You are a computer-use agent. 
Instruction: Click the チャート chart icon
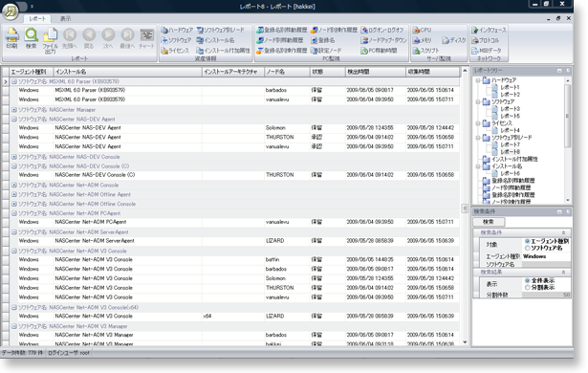tap(146, 38)
